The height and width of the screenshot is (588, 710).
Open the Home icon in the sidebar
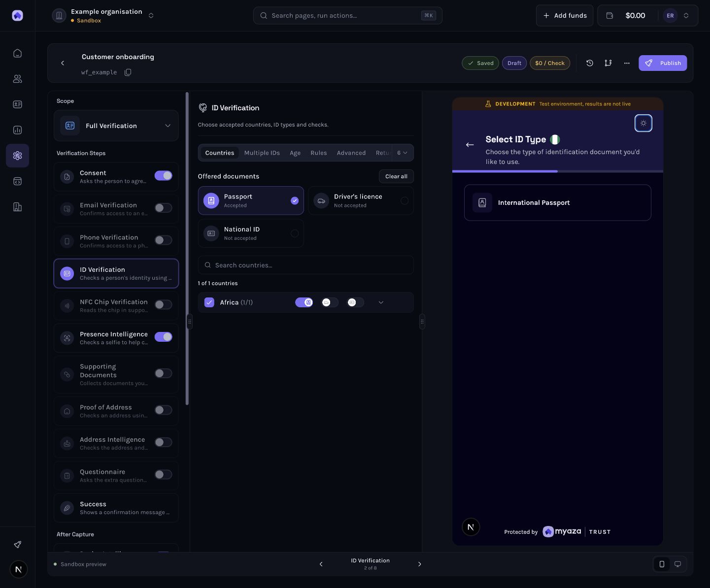click(17, 53)
